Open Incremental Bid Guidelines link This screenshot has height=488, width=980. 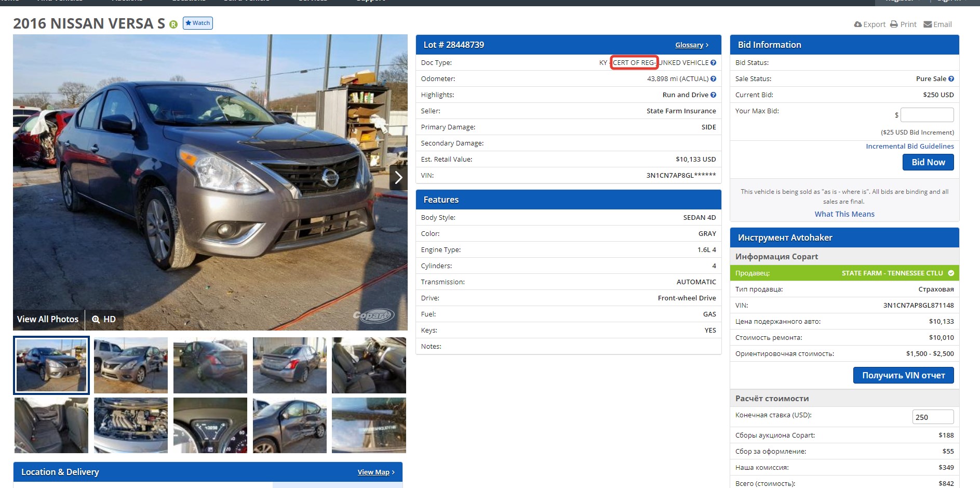pyautogui.click(x=910, y=146)
